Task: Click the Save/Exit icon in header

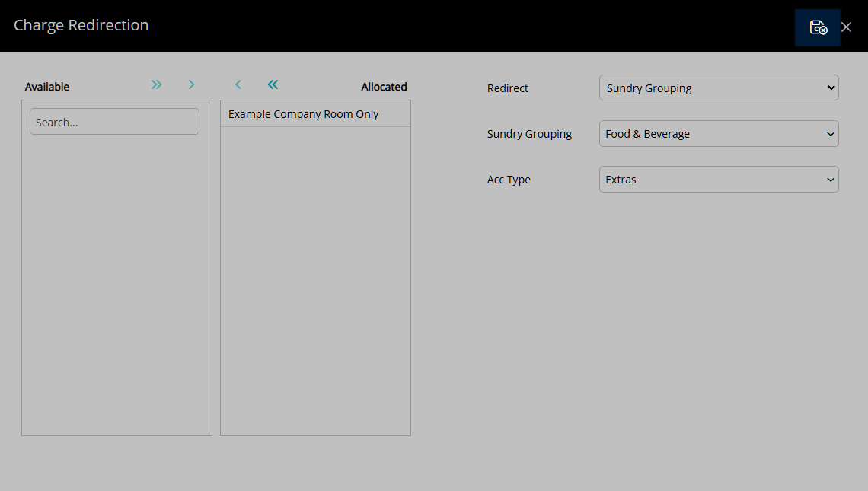Action: [818, 27]
